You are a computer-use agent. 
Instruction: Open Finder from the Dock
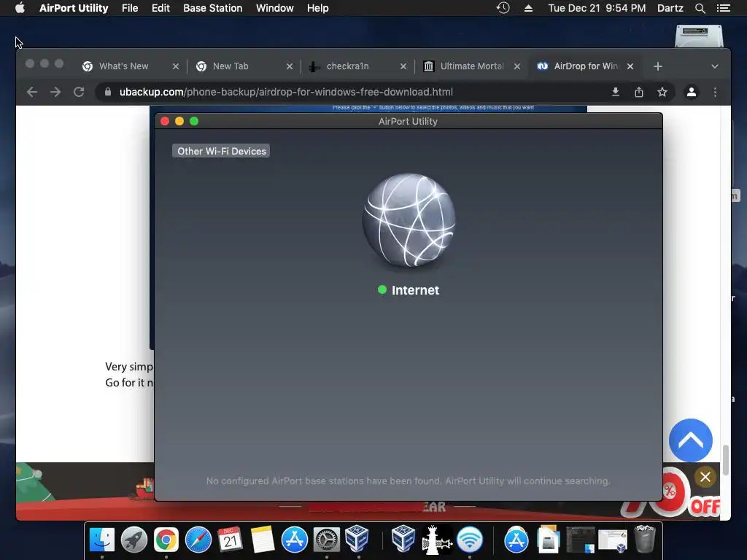(102, 540)
